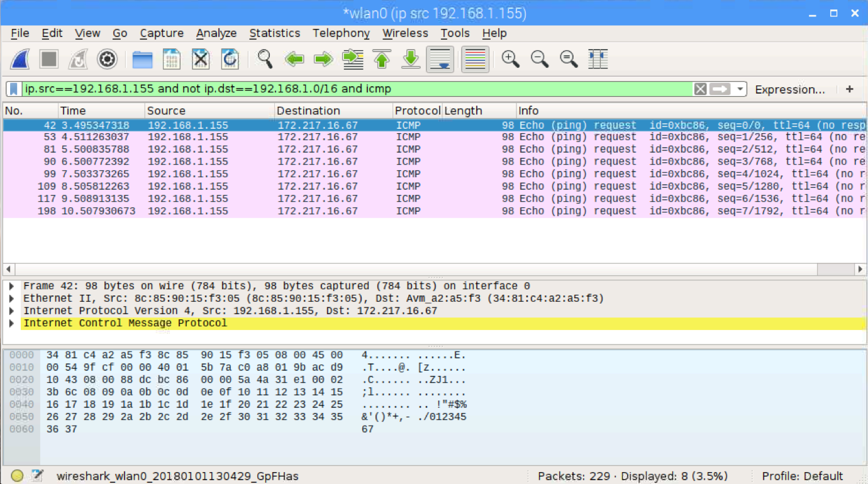Open capture options gear icon
Viewport: 868px width, 484px height.
click(108, 60)
